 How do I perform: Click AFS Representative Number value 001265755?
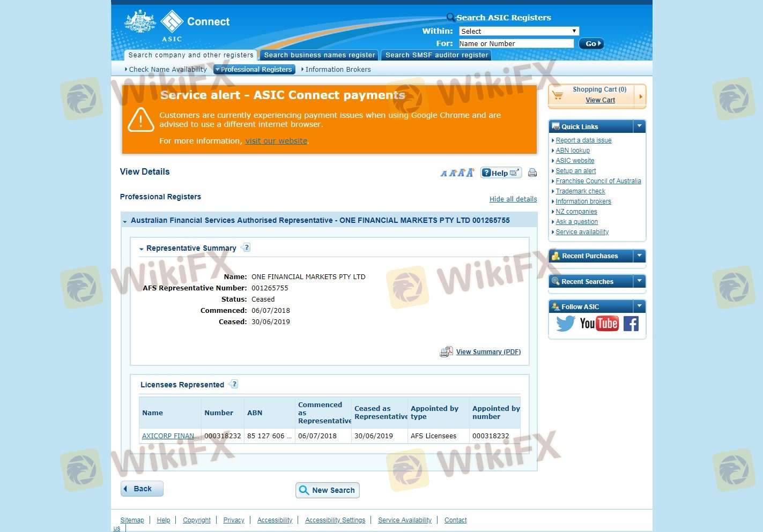[x=270, y=288]
